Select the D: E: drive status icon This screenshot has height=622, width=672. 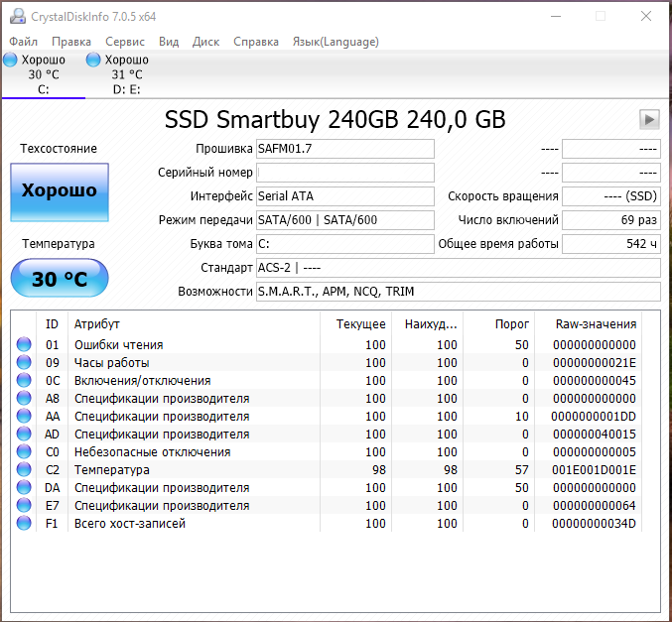tap(94, 61)
